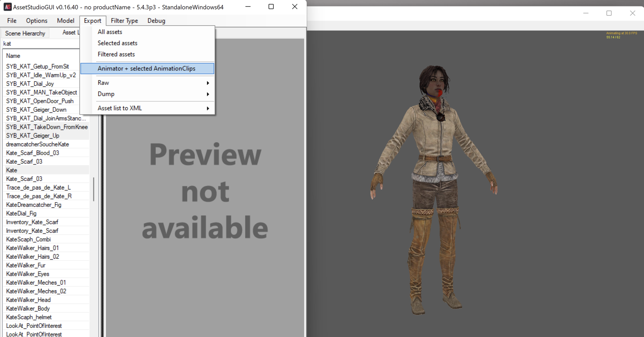Switch to the Asset List tab
Viewport: 644px width, 337px height.
click(70, 32)
